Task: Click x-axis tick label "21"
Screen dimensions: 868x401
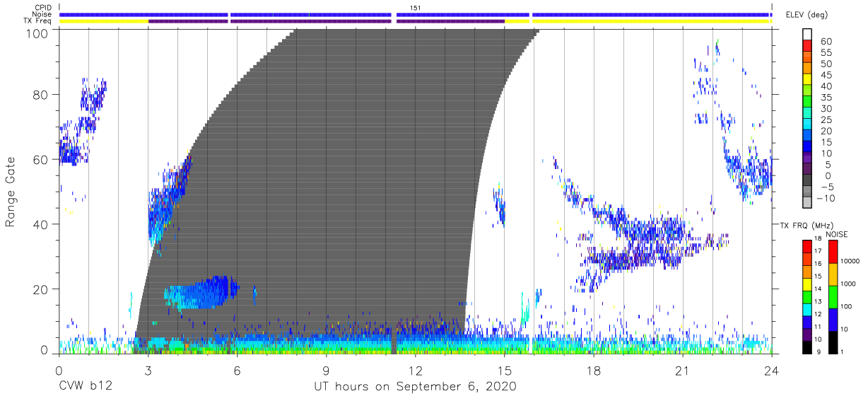Action: tap(682, 371)
